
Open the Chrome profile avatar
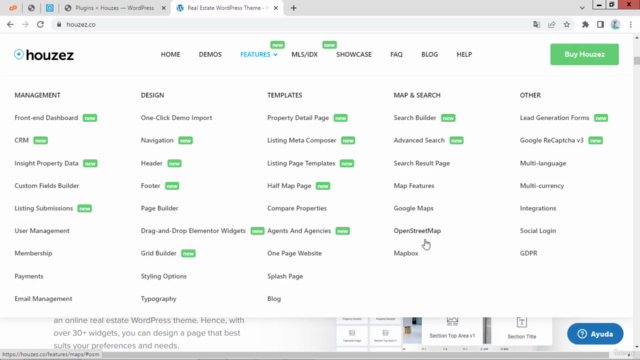[616, 24]
